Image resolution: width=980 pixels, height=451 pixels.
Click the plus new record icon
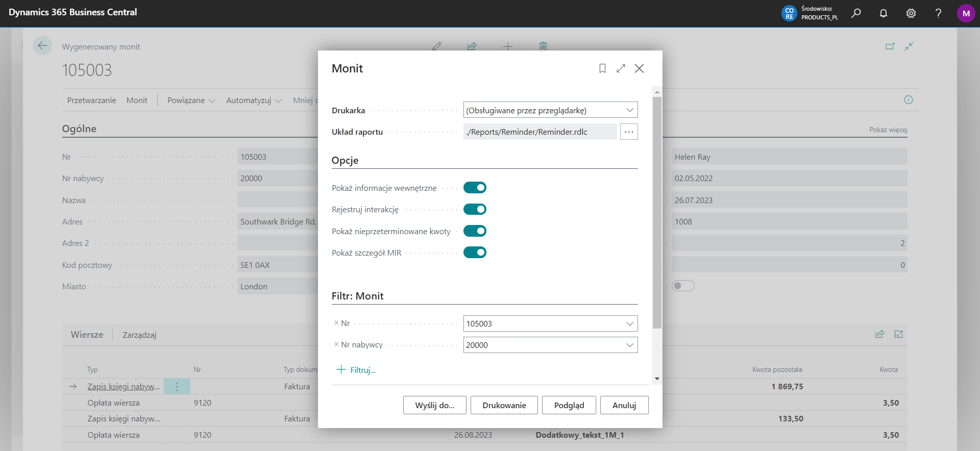point(508,46)
